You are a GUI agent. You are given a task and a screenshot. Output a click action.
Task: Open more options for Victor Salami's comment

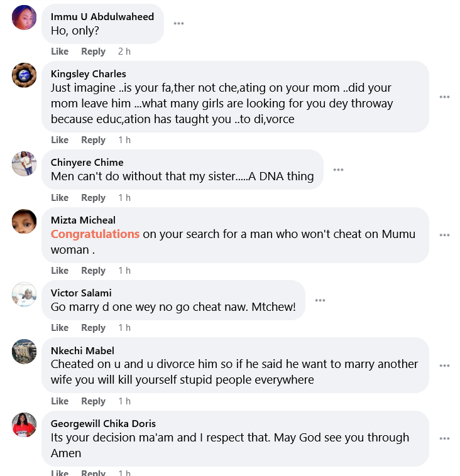click(320, 300)
